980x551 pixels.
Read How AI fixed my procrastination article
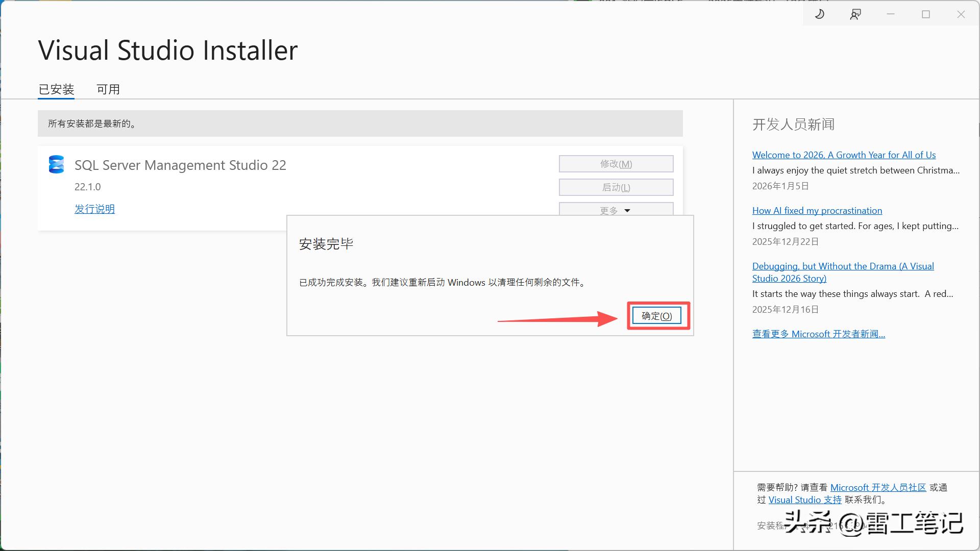[817, 211]
